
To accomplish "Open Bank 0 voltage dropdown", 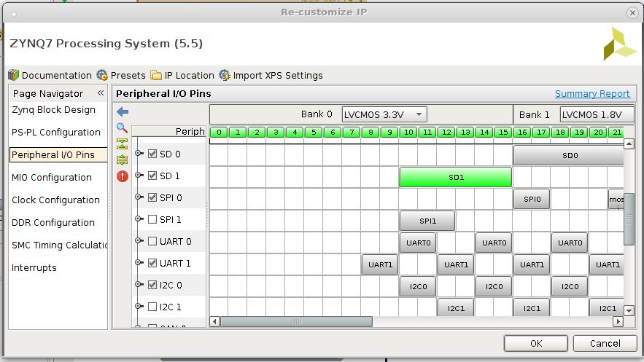I will tap(384, 114).
